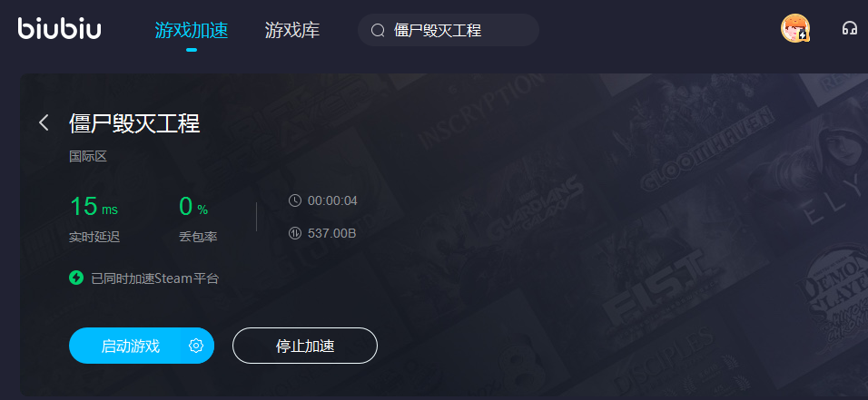The width and height of the screenshot is (868, 400).
Task: Open the user avatar profile
Action: (795, 29)
